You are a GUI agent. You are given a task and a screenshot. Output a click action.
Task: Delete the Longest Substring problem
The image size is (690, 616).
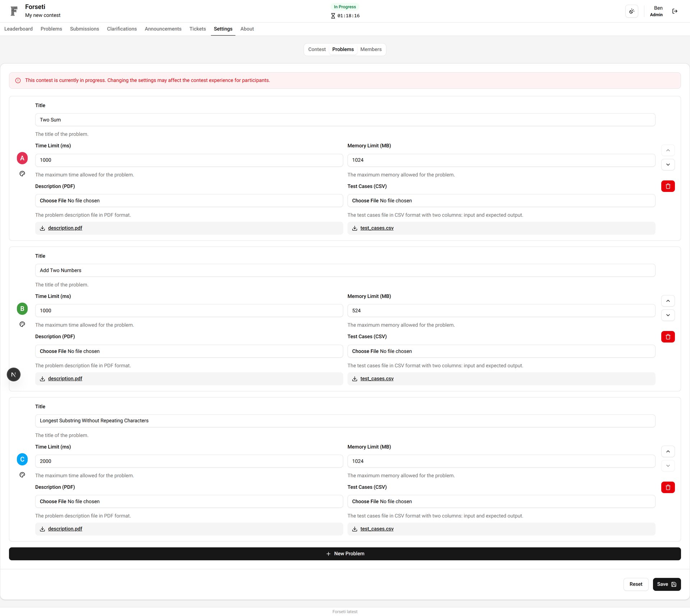click(668, 487)
